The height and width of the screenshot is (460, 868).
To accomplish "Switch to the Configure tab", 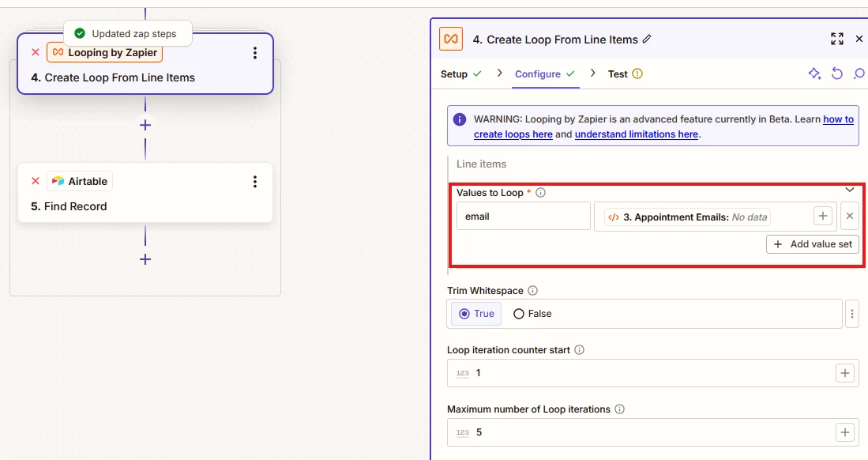I will coord(545,74).
